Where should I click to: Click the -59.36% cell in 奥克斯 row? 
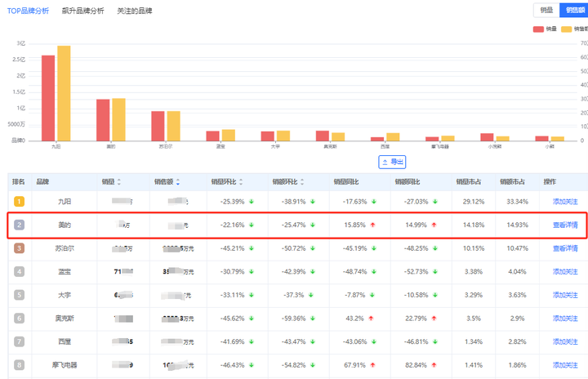[294, 319]
